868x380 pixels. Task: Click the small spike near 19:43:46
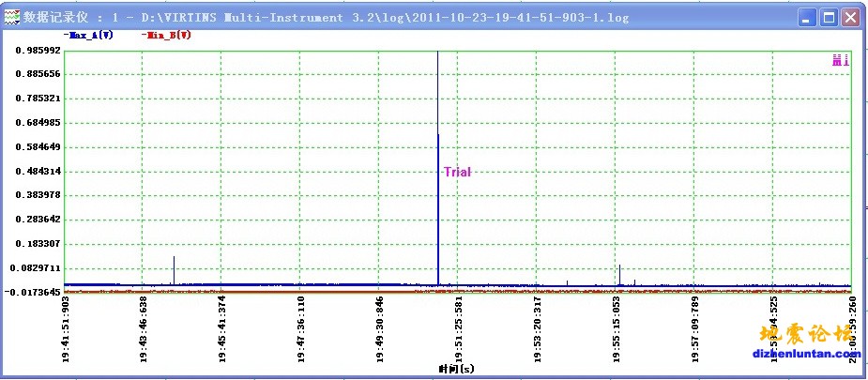174,267
